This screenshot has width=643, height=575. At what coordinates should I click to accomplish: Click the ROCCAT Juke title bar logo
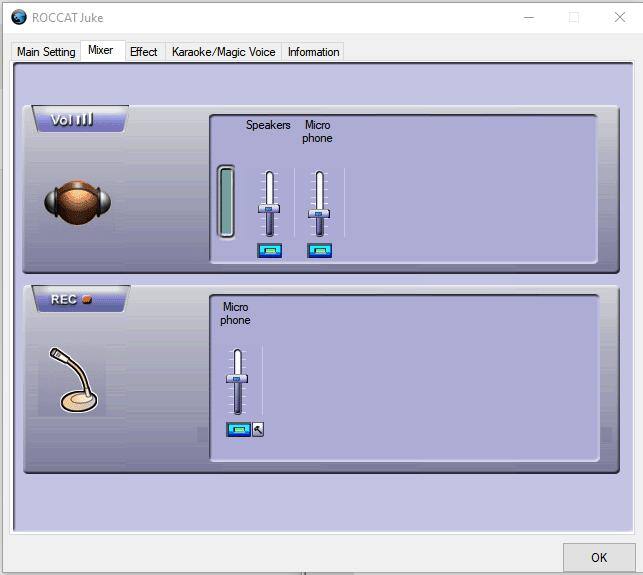coord(18,17)
